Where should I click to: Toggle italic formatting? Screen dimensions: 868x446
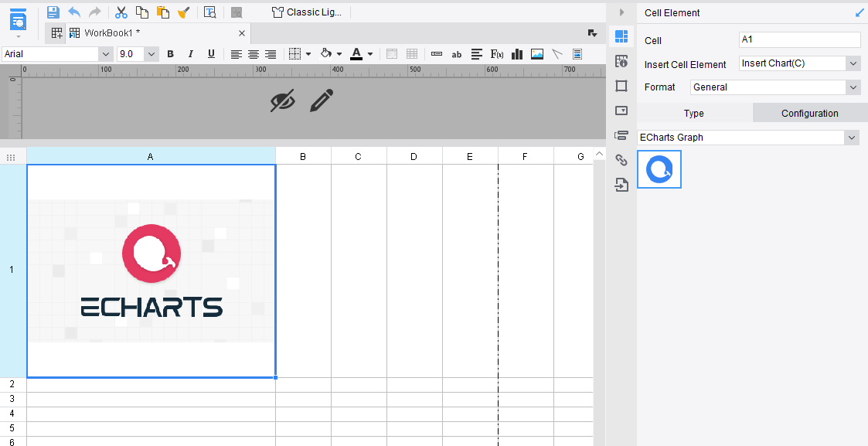click(x=190, y=53)
